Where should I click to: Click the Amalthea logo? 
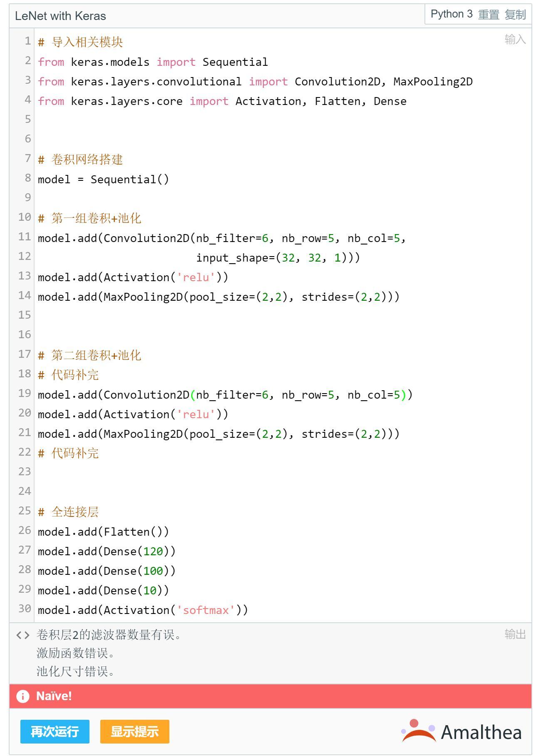point(461,731)
